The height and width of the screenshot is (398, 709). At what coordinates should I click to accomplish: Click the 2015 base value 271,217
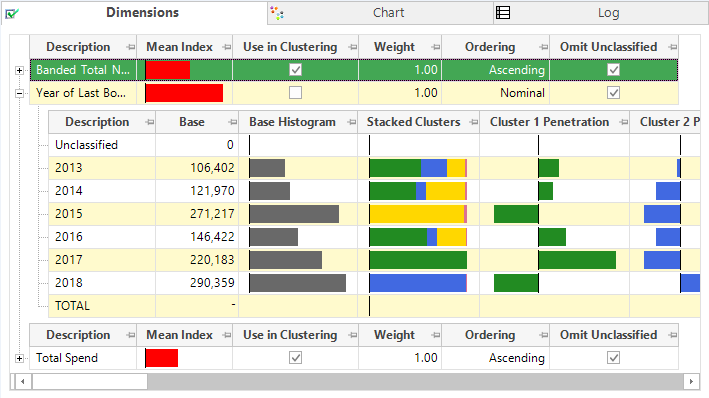point(212,214)
